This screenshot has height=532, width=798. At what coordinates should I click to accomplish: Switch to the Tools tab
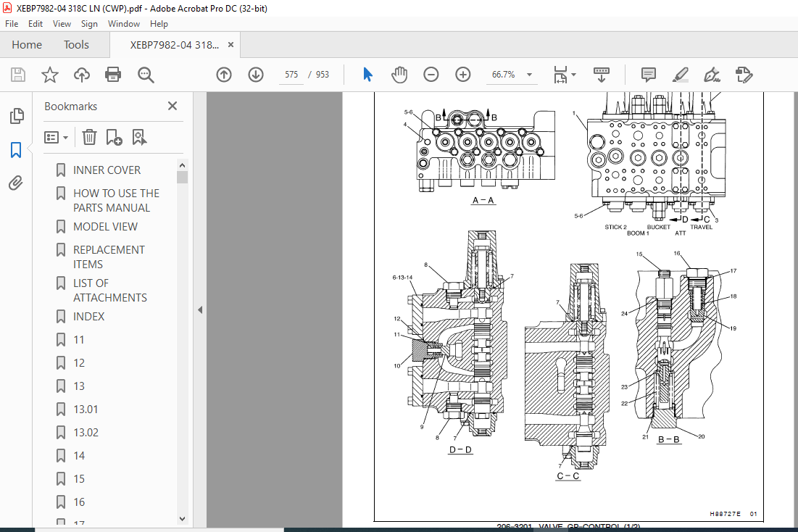76,45
